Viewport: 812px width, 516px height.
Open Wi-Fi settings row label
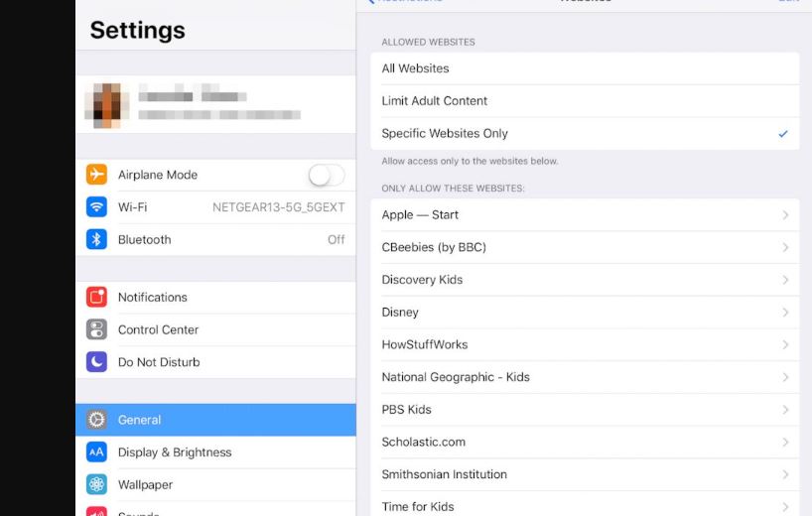tap(133, 207)
